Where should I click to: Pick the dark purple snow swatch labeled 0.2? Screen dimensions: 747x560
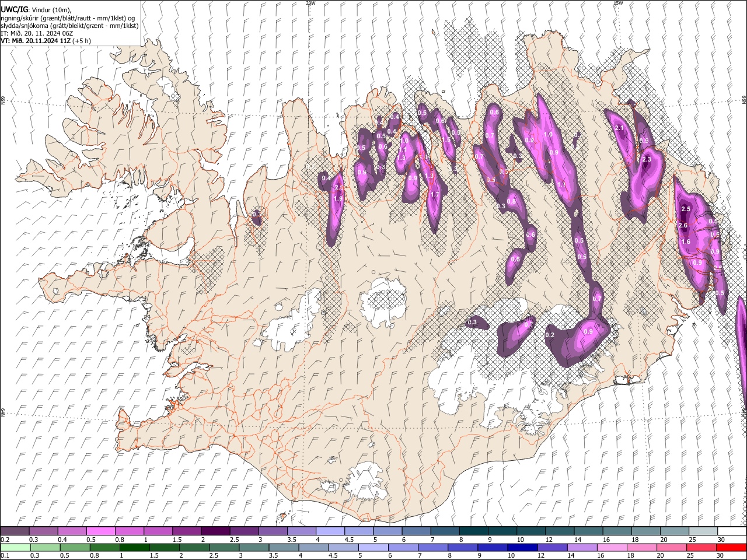15,531
